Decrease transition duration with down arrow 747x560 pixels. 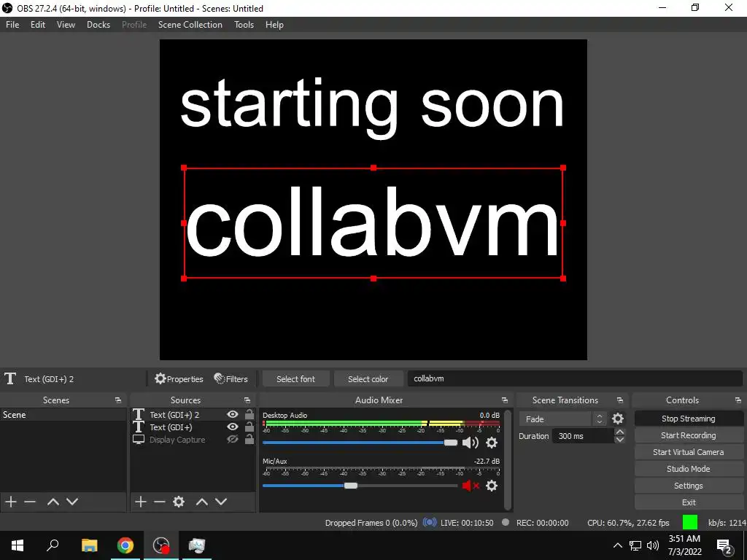(x=619, y=440)
